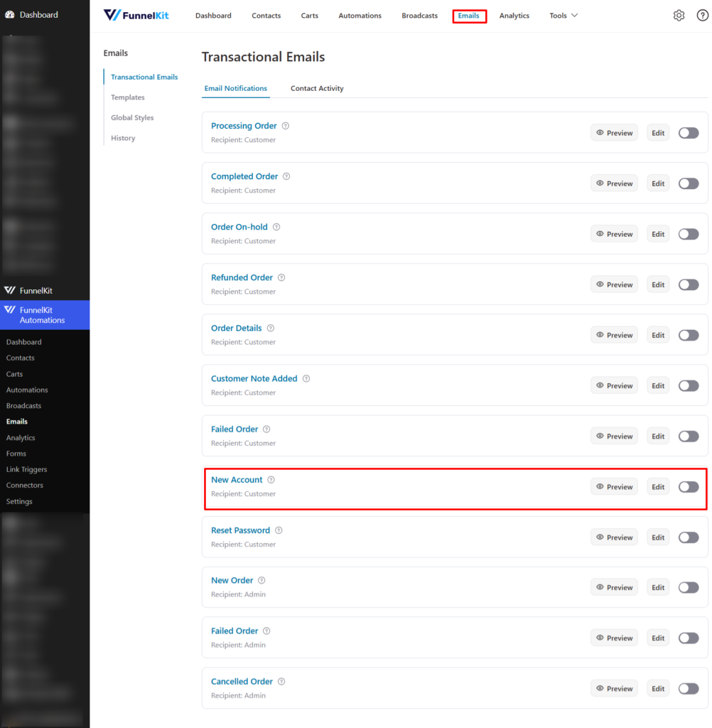Show help tooltip for Customer Note Added

[306, 379]
